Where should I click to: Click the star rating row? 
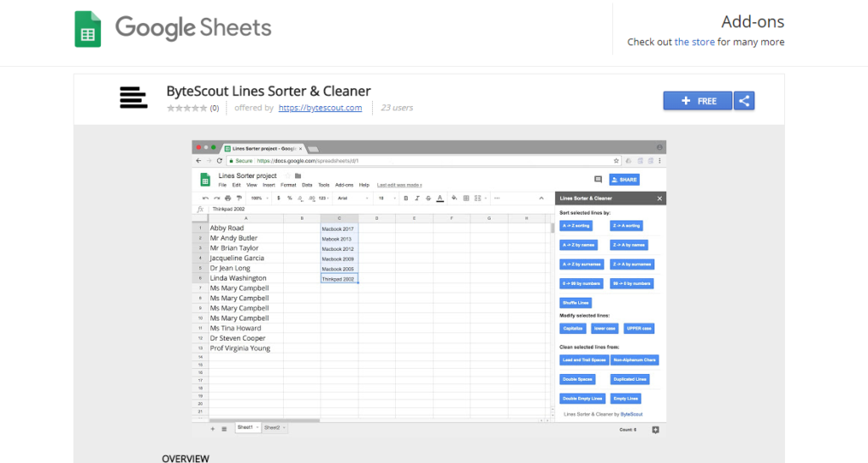click(x=186, y=109)
